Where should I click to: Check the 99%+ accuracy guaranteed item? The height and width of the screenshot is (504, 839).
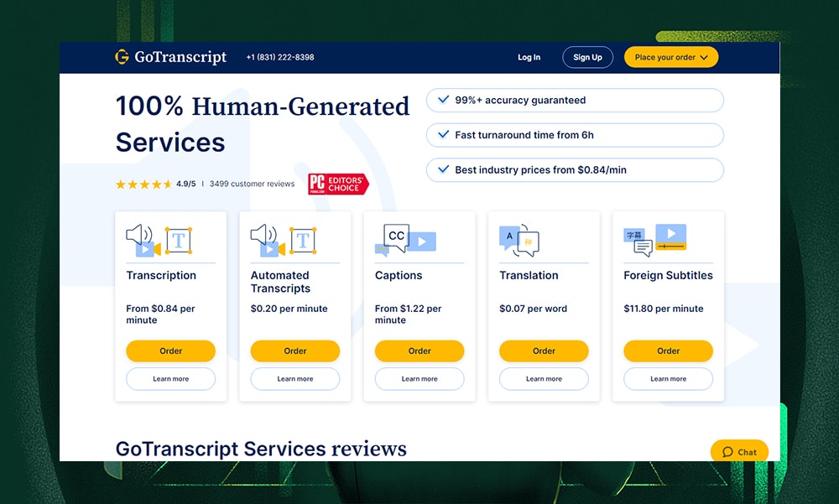574,100
